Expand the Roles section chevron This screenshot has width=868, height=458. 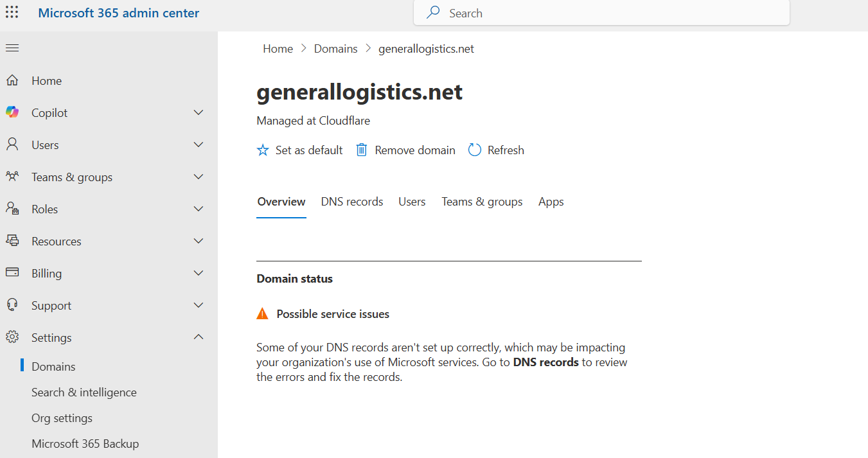(199, 209)
